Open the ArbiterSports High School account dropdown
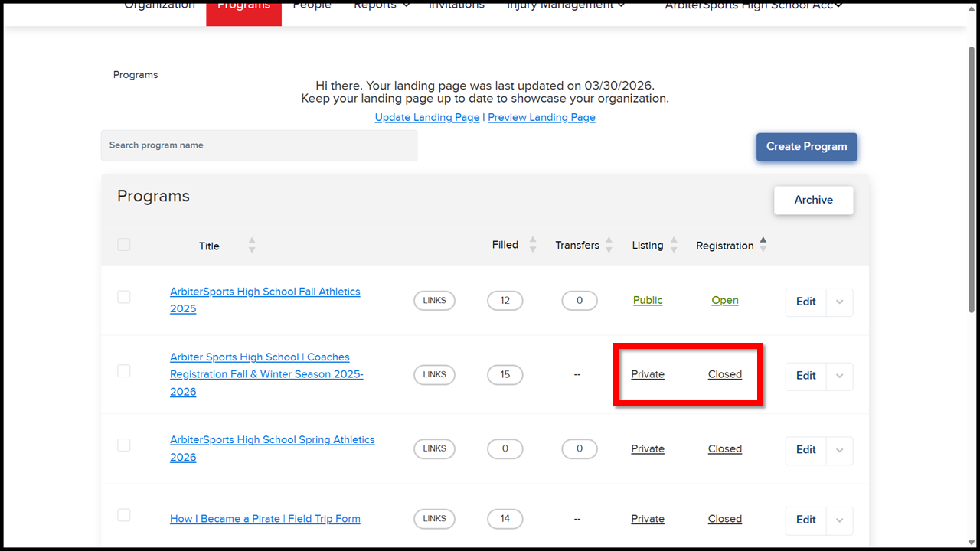Image resolution: width=980 pixels, height=551 pixels. click(x=753, y=5)
